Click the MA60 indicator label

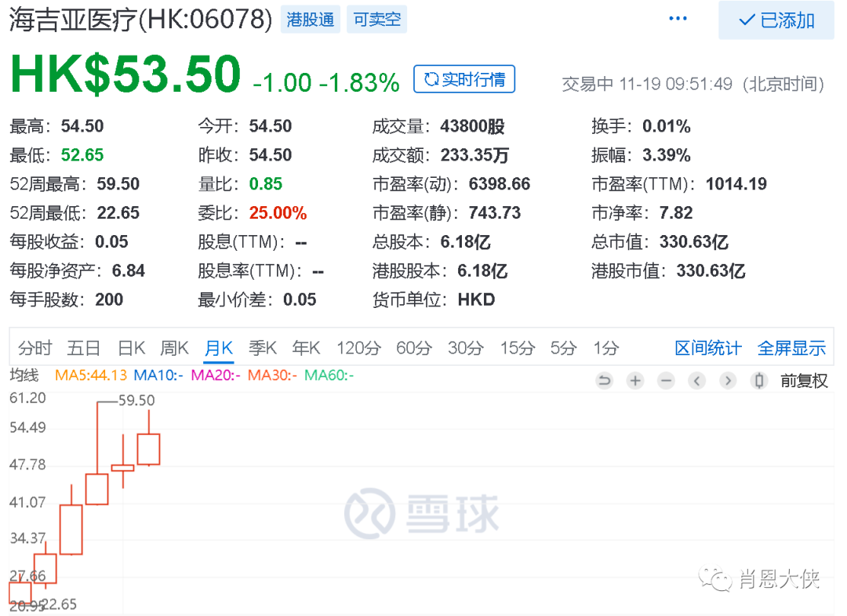pyautogui.click(x=329, y=375)
